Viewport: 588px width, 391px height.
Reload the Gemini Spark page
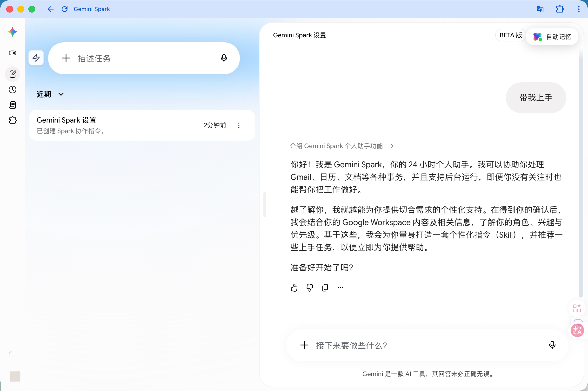point(65,9)
